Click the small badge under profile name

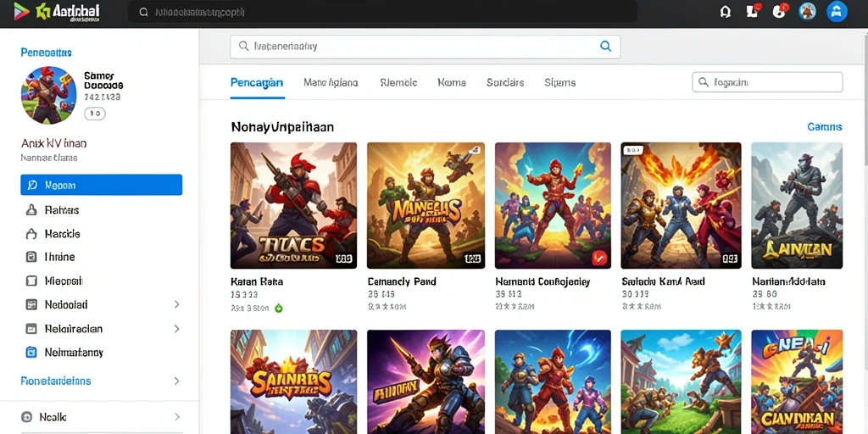95,114
